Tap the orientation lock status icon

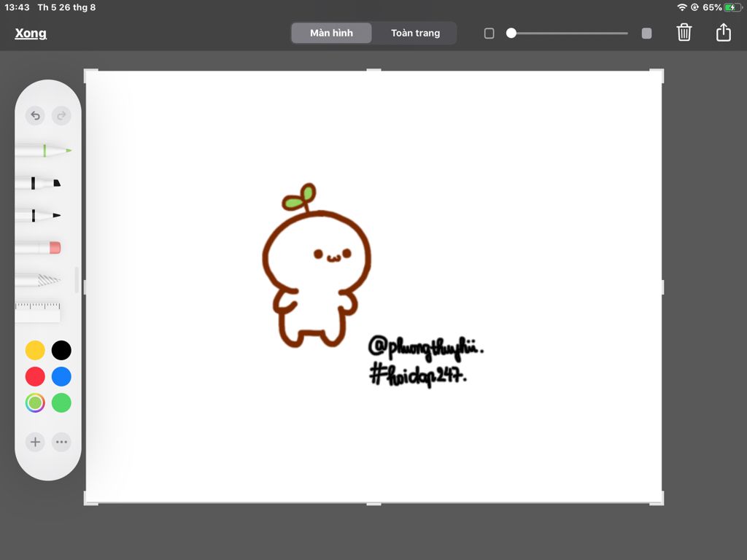(x=694, y=7)
